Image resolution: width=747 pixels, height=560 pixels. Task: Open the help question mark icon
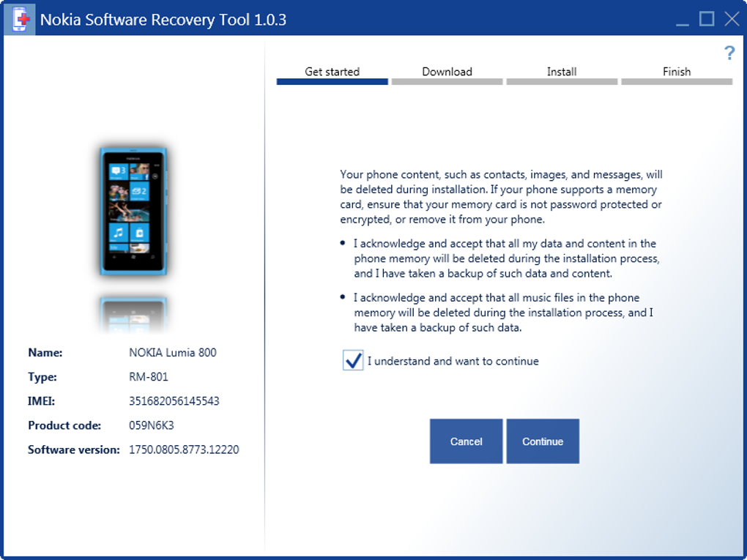coord(729,53)
